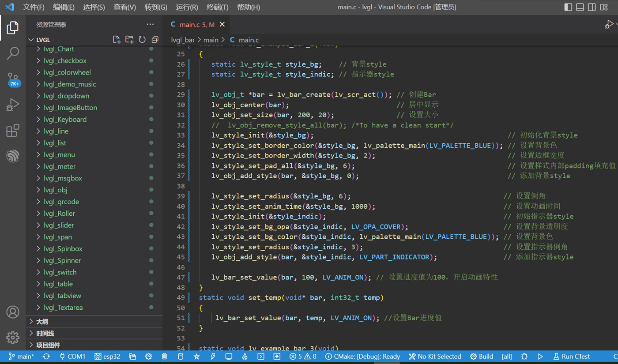
Task: Open the ESP-IDF Explorer sidebar icon
Action: (x=13, y=156)
